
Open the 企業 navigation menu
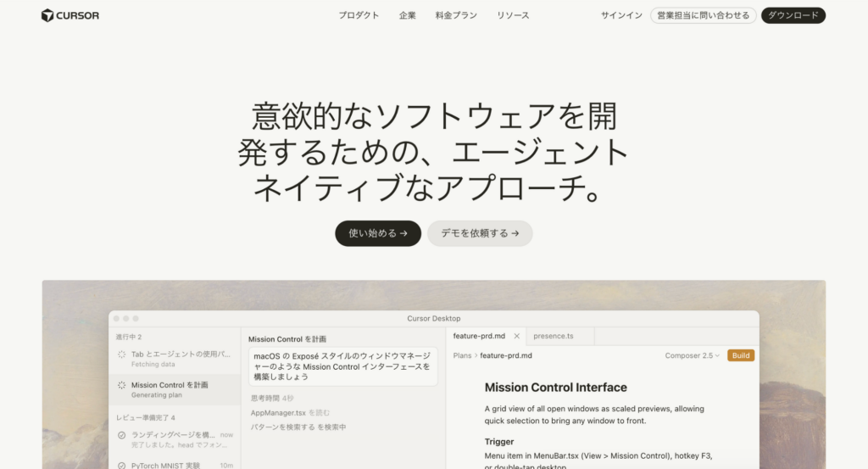click(x=408, y=15)
